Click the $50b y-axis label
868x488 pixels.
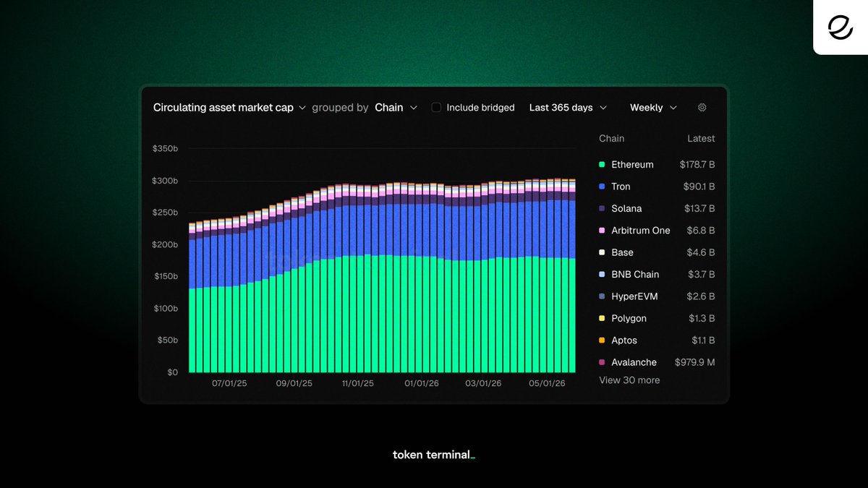click(x=167, y=340)
